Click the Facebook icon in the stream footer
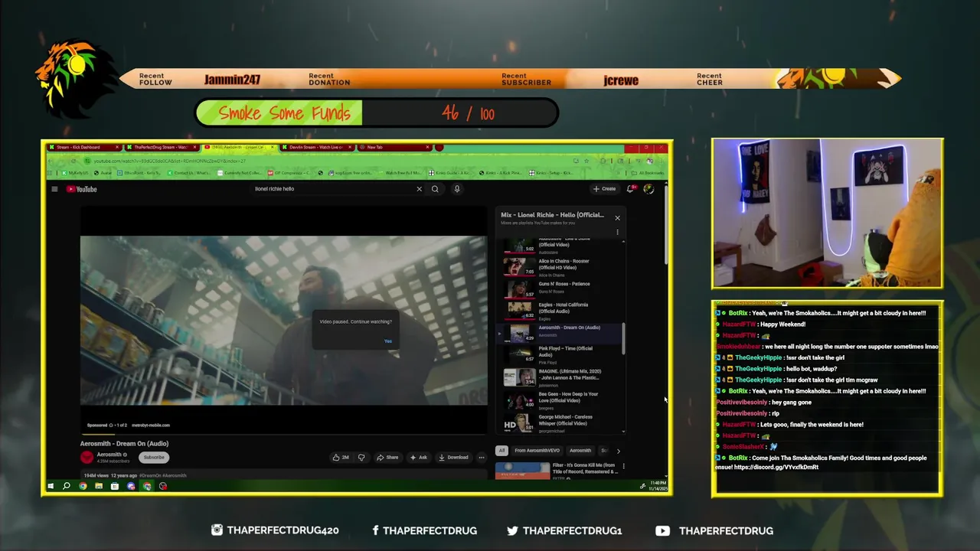The width and height of the screenshot is (980, 551). pyautogui.click(x=375, y=530)
